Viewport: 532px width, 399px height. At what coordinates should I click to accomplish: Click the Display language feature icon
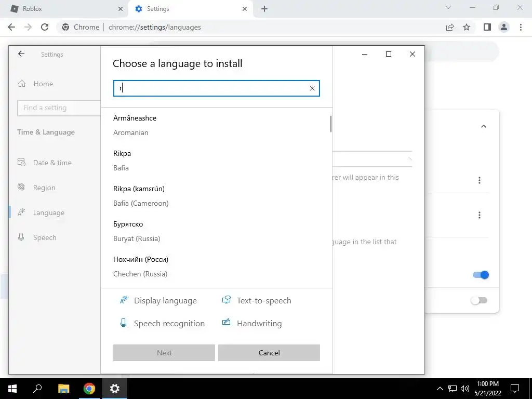click(124, 300)
